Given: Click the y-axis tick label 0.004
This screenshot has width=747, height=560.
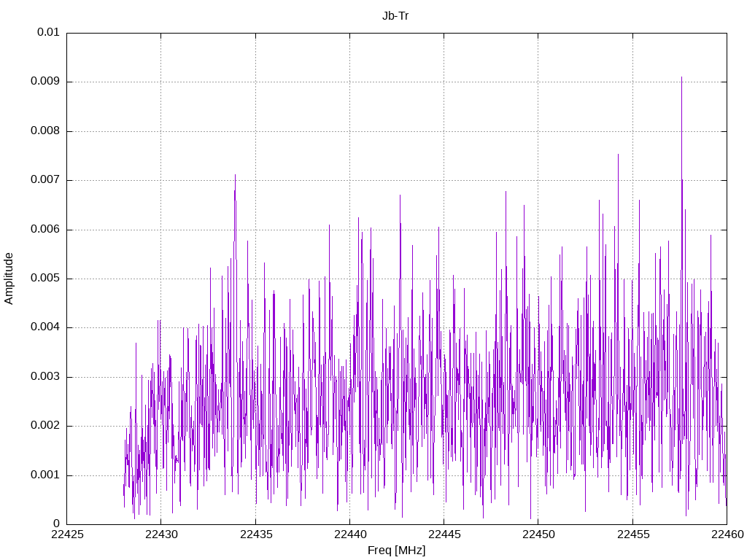Looking at the screenshot, I should (45, 327).
